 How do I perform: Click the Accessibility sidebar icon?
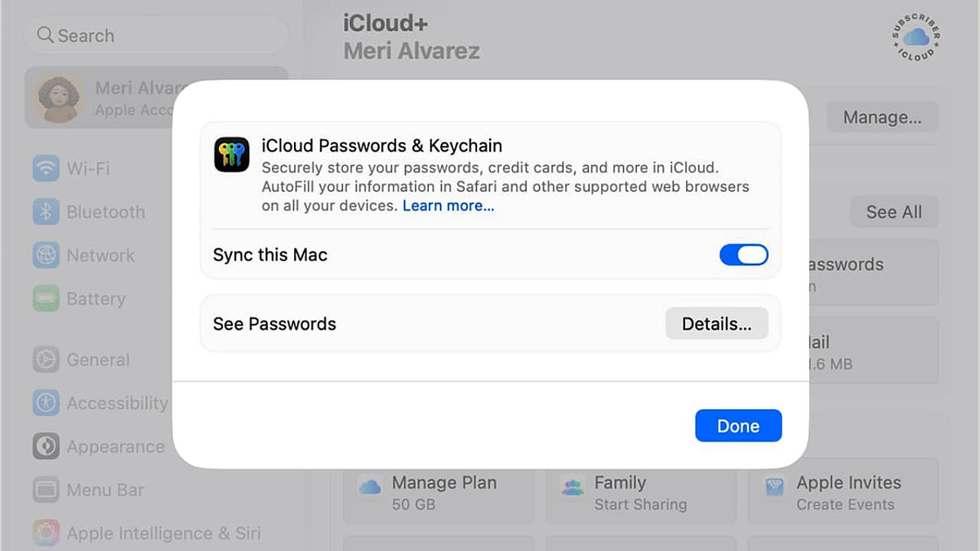coord(46,403)
